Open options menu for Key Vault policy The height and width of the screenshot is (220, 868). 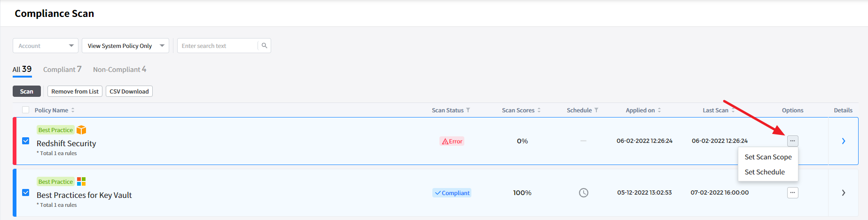tap(792, 193)
